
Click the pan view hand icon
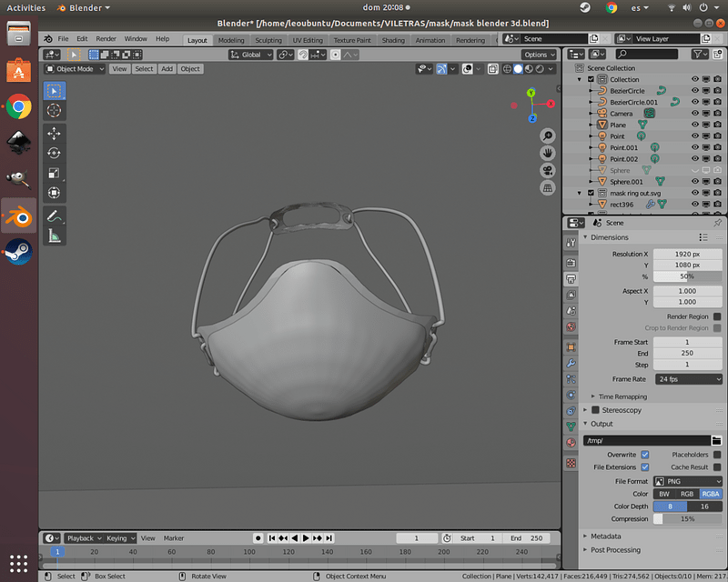click(548, 153)
